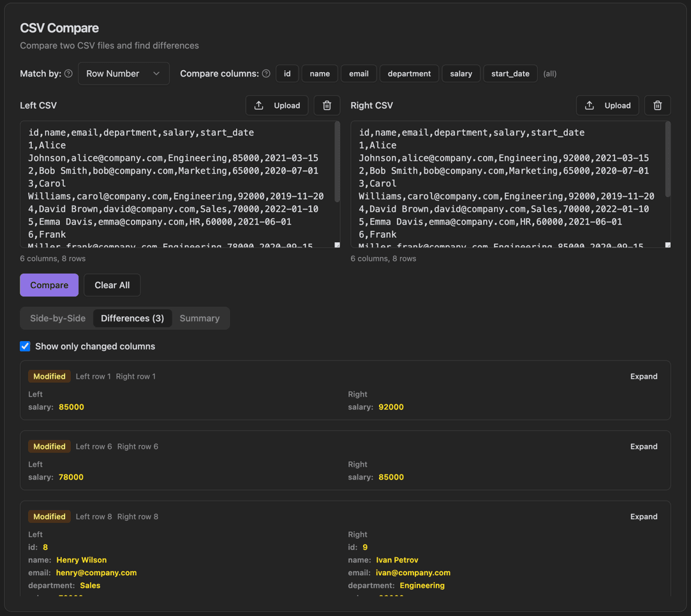Viewport: 691px width, 616px height.
Task: Switch to the Side-by-Side tab
Action: [x=57, y=318]
